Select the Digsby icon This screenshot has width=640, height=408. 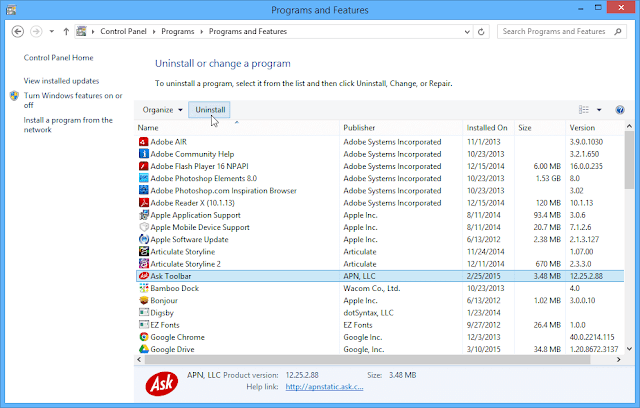144,313
